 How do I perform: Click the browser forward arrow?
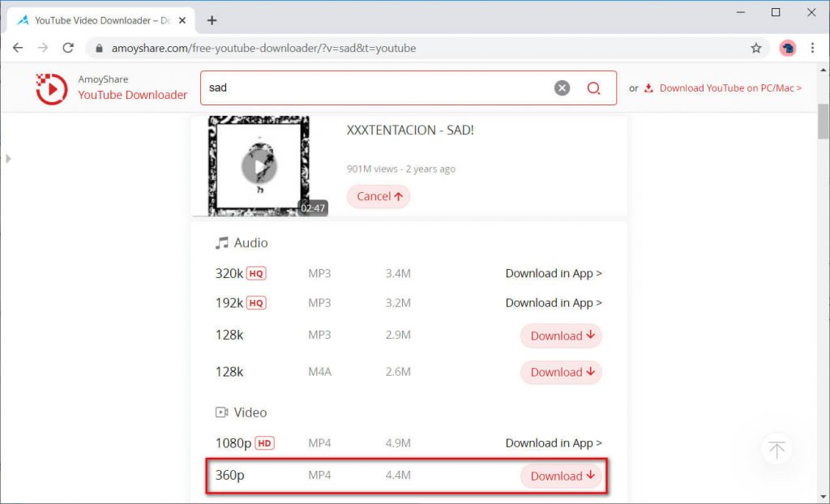point(43,48)
